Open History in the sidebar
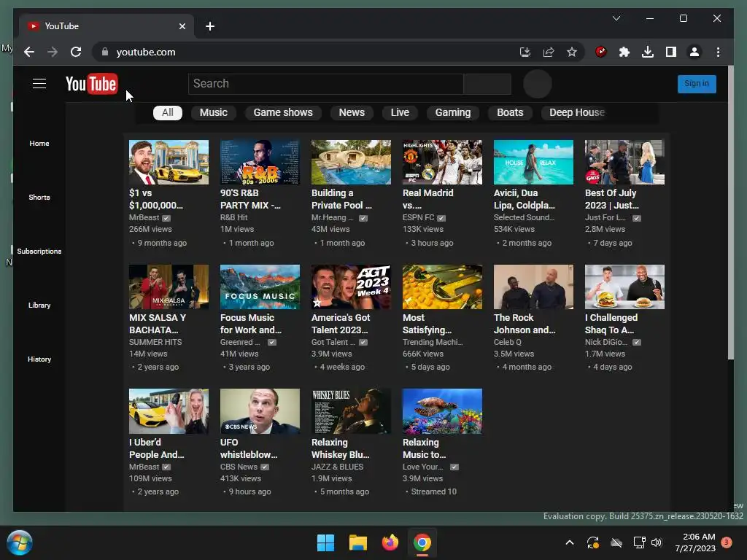 pos(39,359)
